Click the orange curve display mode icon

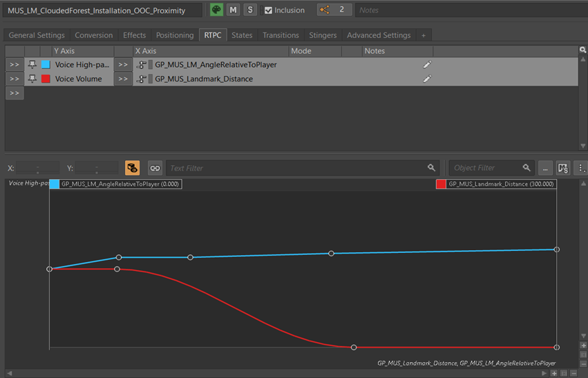(x=132, y=168)
